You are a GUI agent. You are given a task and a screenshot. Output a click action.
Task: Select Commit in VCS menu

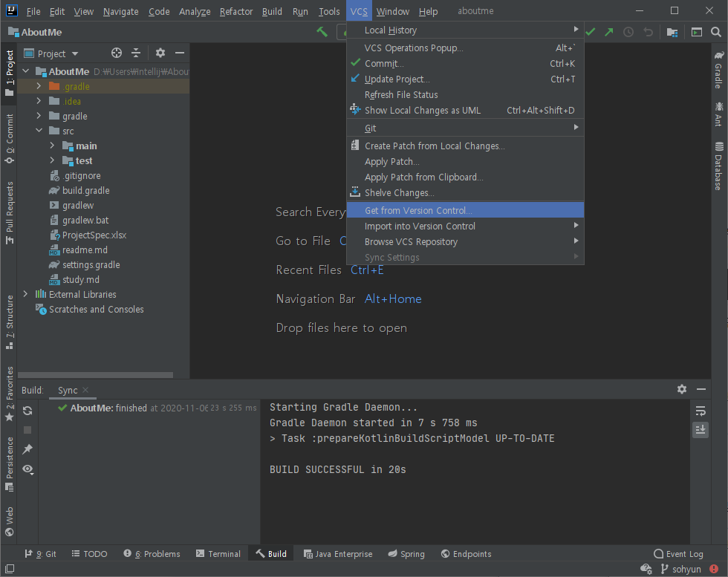click(465, 63)
